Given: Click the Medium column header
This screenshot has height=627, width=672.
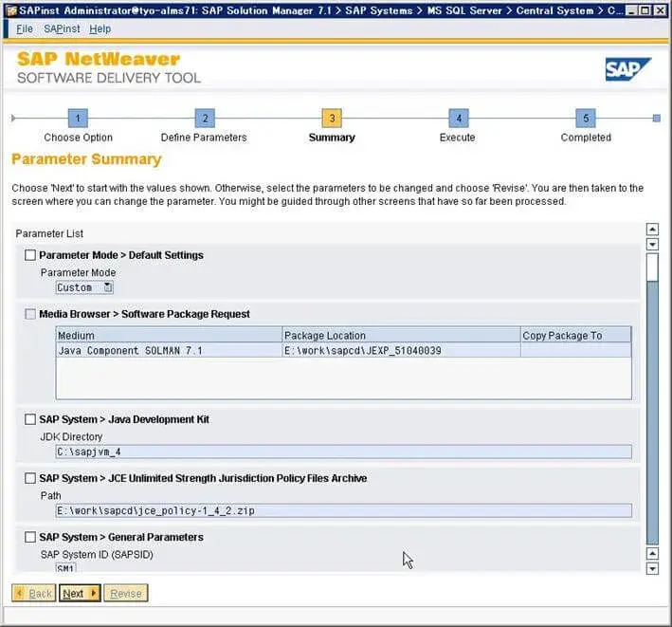Looking at the screenshot, I should tap(169, 335).
